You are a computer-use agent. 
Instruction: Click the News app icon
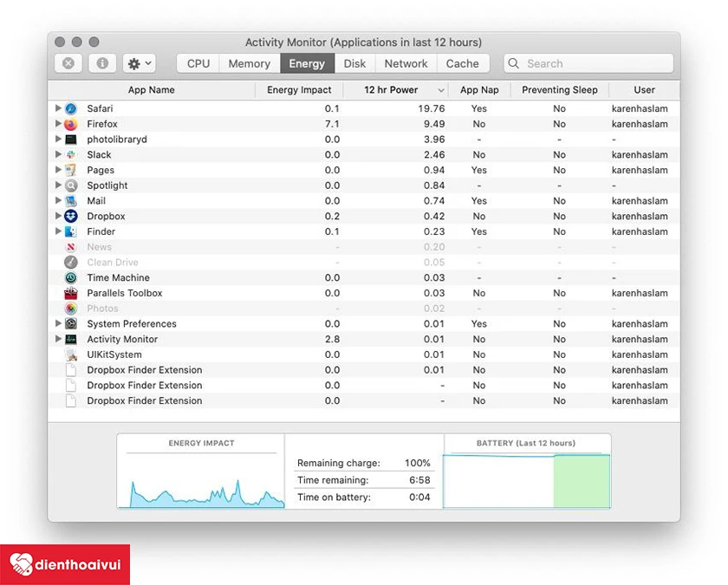point(70,247)
